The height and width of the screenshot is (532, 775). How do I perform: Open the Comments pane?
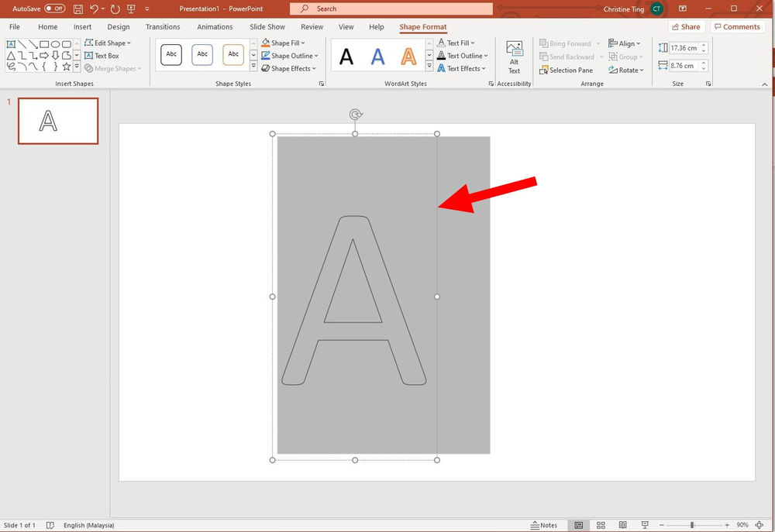[737, 26]
